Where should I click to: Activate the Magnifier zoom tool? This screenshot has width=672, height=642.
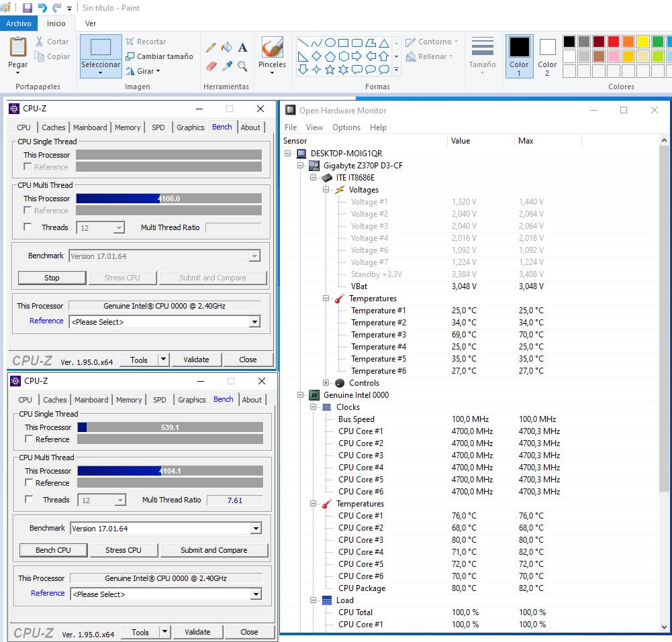(242, 66)
